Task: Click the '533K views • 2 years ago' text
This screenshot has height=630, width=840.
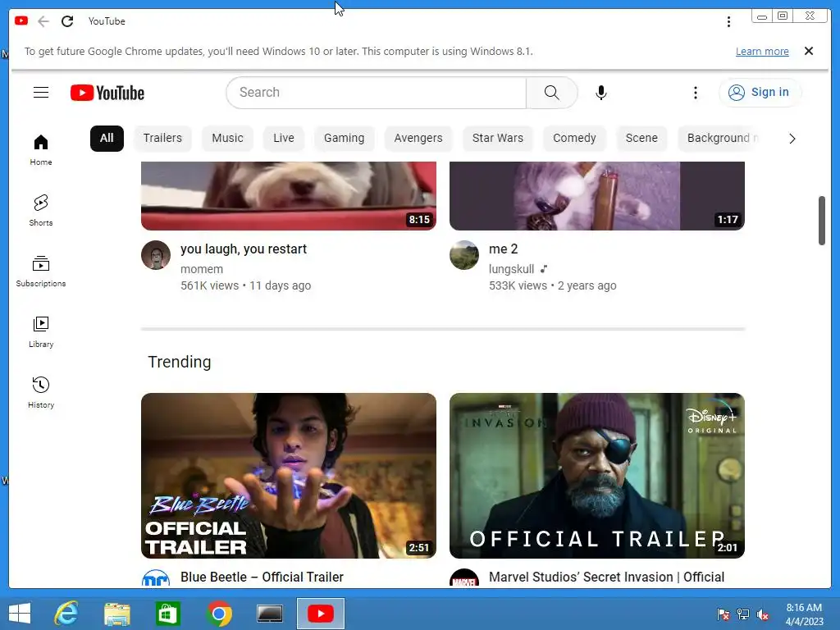Action: pos(552,285)
